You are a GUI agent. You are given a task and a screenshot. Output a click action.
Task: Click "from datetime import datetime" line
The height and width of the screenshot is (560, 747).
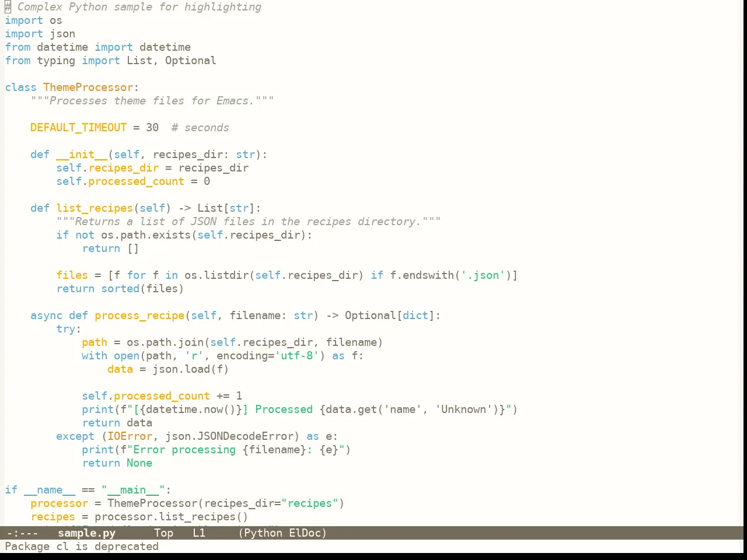click(97, 47)
